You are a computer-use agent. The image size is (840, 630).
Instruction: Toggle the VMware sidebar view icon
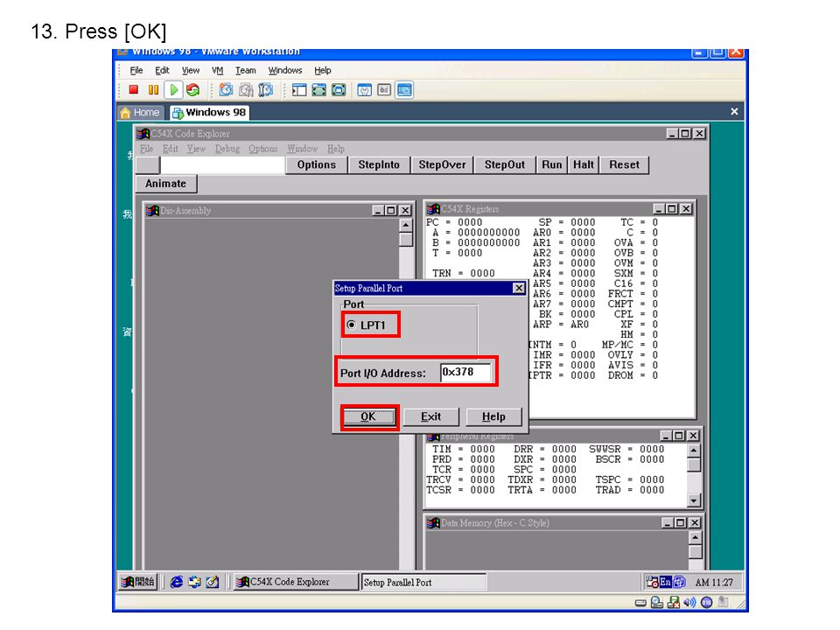tap(299, 90)
